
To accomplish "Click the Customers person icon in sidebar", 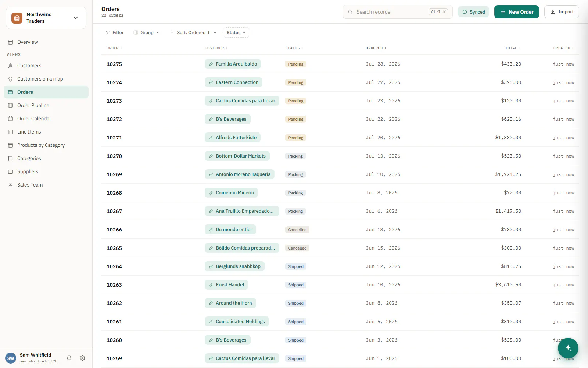I will tap(11, 66).
